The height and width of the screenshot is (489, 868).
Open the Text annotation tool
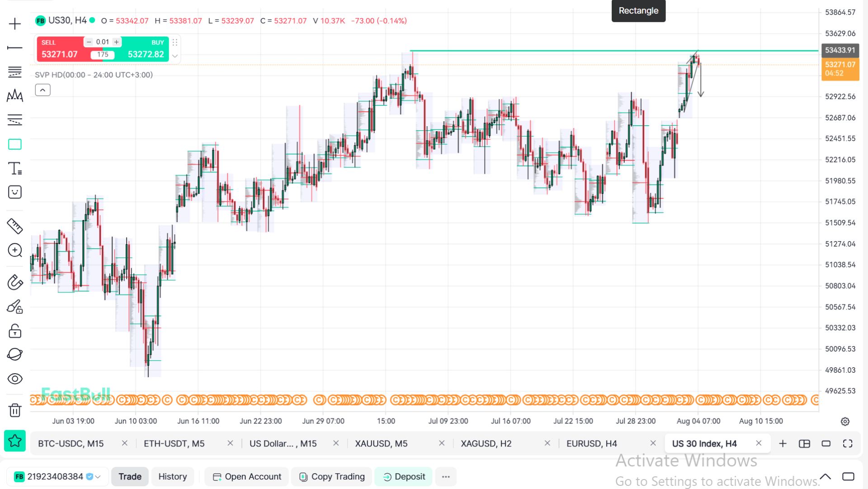tap(15, 168)
